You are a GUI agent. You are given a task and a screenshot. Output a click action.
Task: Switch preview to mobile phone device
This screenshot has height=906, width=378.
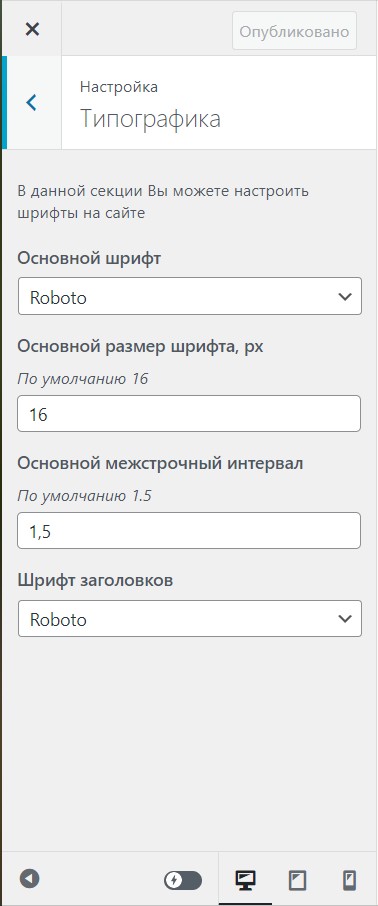click(349, 880)
